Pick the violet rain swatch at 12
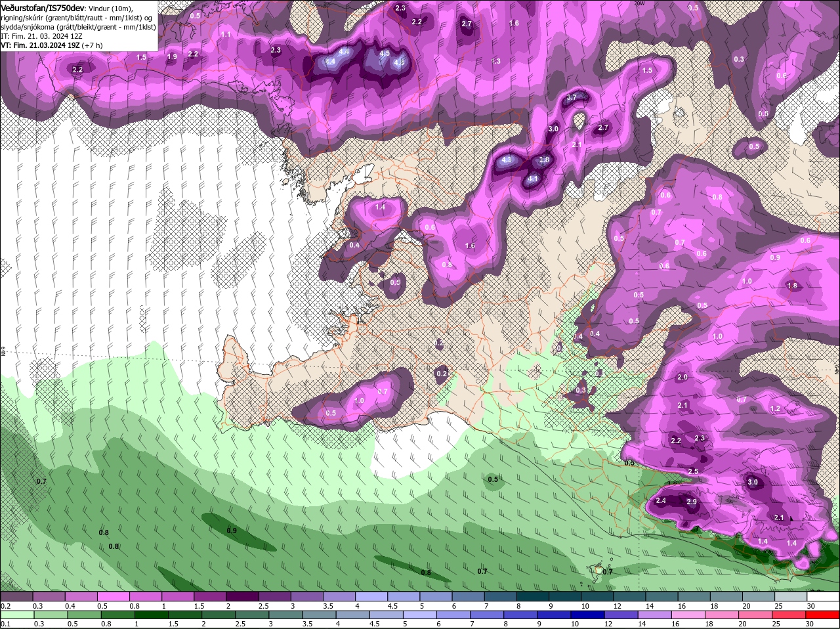This screenshot has width=840, height=629. [621, 615]
